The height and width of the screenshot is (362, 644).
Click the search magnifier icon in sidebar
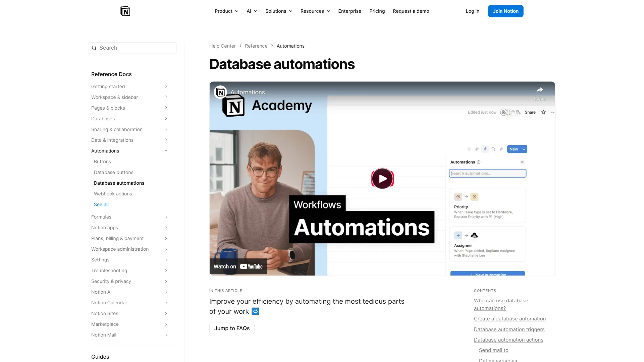94,48
